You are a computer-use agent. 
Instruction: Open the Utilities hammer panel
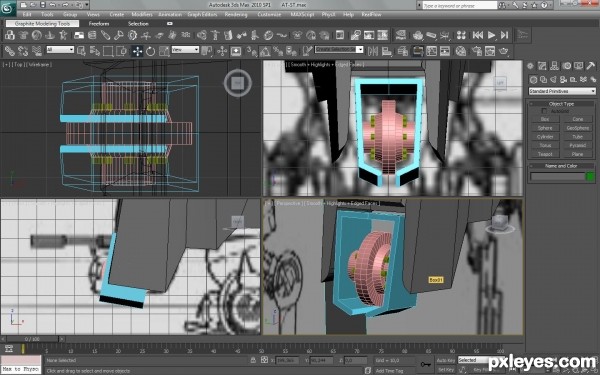pyautogui.click(x=590, y=66)
